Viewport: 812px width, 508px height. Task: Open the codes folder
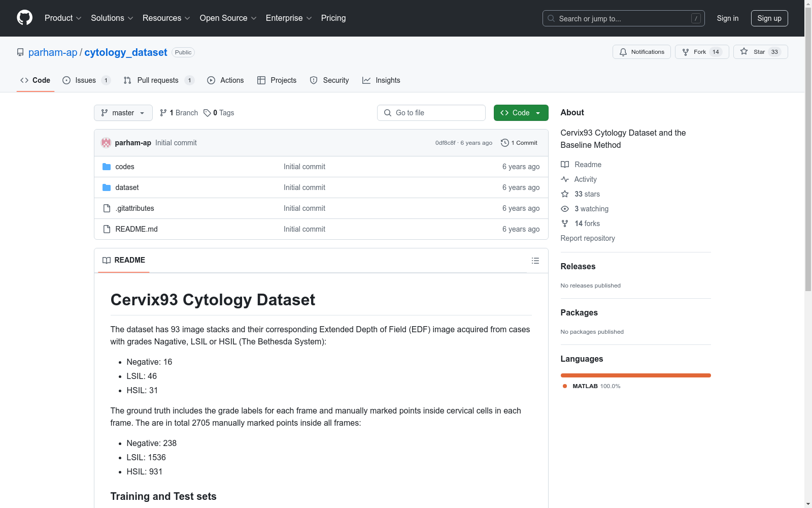pyautogui.click(x=125, y=167)
